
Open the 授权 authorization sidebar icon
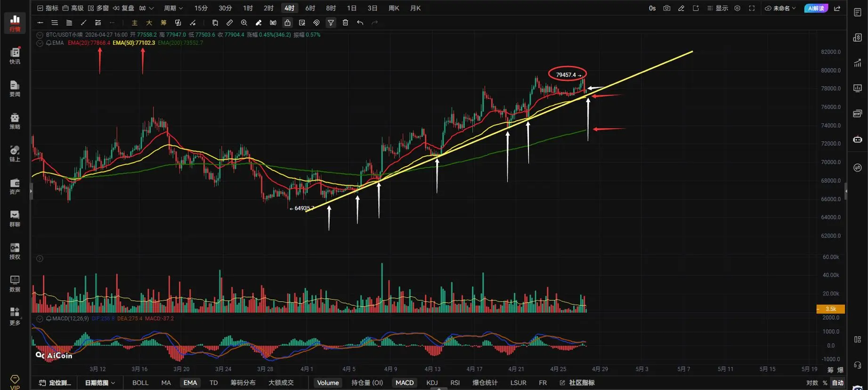[15, 251]
